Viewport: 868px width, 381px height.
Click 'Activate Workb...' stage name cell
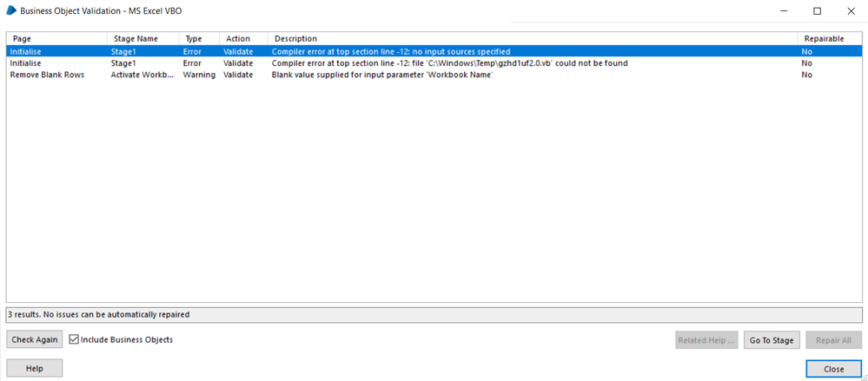pyautogui.click(x=142, y=75)
